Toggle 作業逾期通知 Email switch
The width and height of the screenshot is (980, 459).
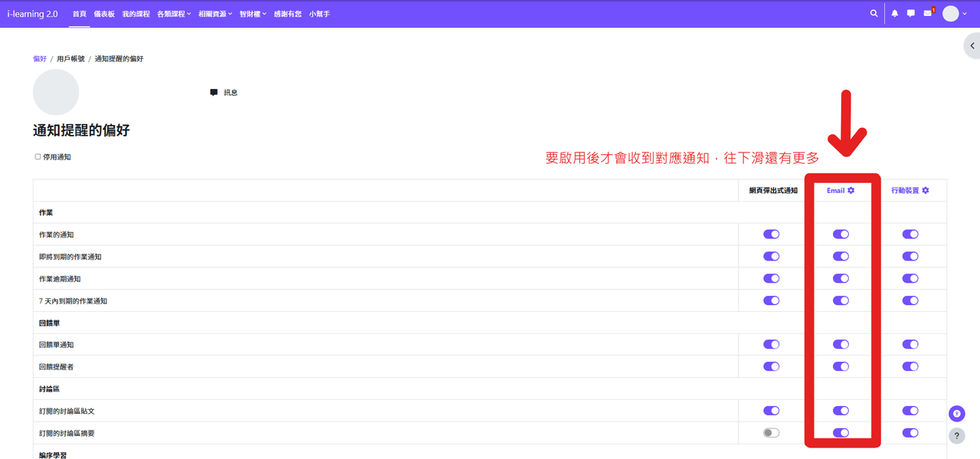pyautogui.click(x=841, y=279)
